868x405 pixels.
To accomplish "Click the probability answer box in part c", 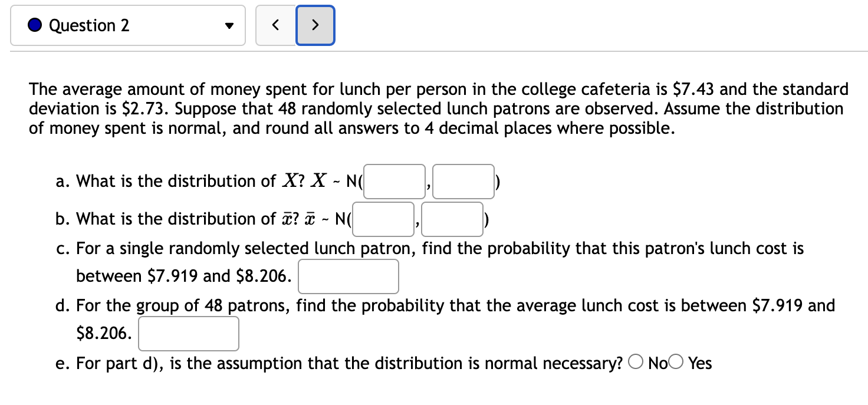I will (x=348, y=276).
